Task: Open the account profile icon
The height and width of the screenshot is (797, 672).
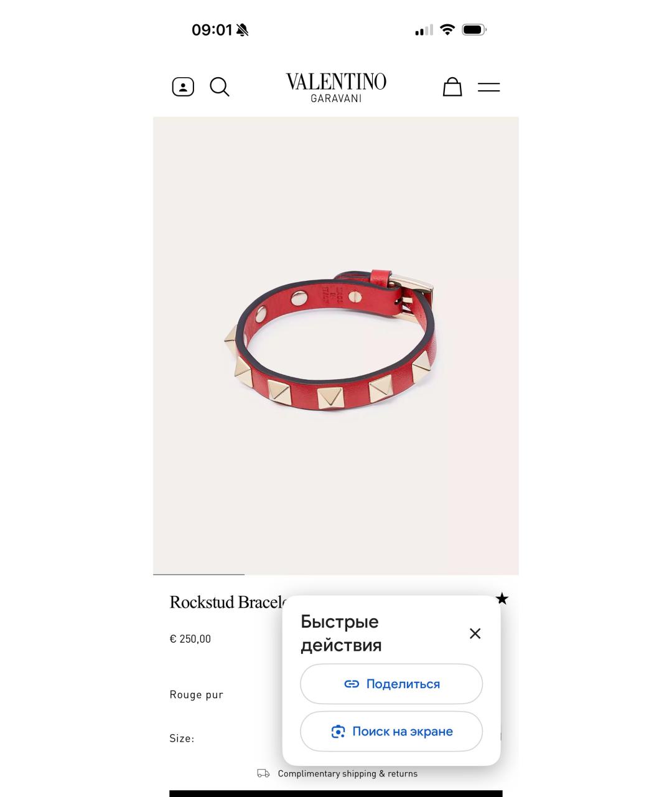Action: click(x=183, y=87)
